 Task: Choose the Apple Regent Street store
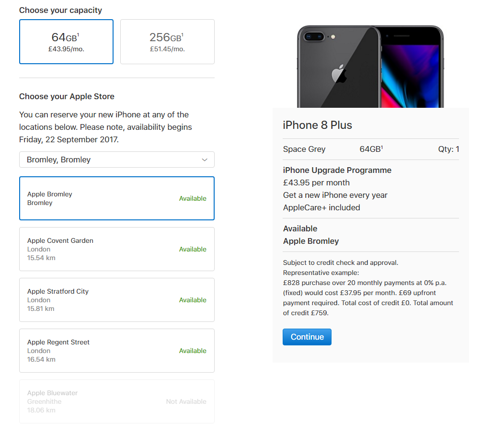point(117,351)
